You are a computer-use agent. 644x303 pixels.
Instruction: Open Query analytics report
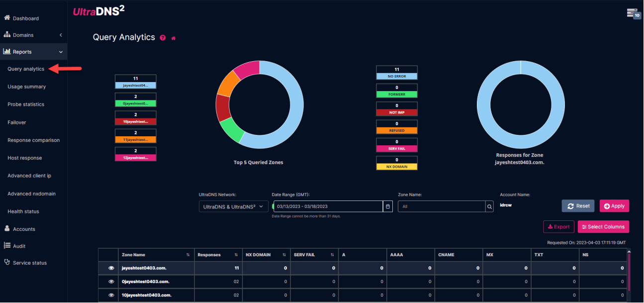point(26,69)
